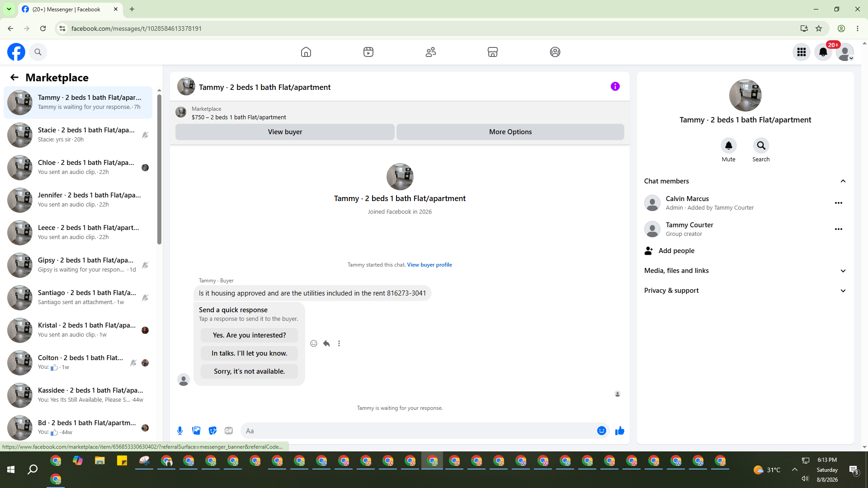This screenshot has width=868, height=488.
Task: Click the back arrow beside Marketplace
Action: pos(14,78)
